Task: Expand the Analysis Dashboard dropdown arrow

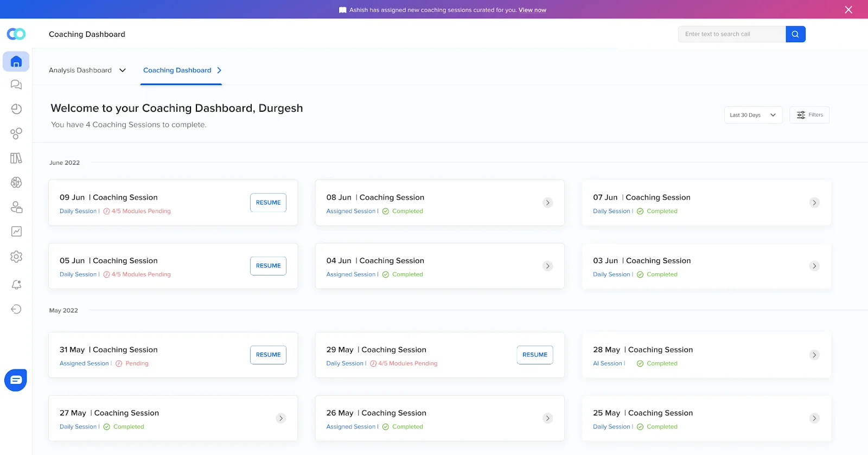Action: 123,71
